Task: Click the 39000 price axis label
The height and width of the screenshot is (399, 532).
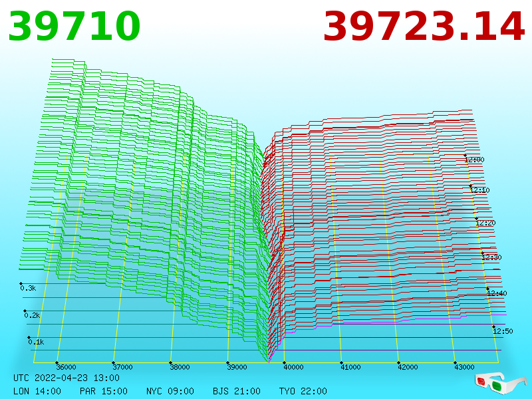Action: coord(237,367)
